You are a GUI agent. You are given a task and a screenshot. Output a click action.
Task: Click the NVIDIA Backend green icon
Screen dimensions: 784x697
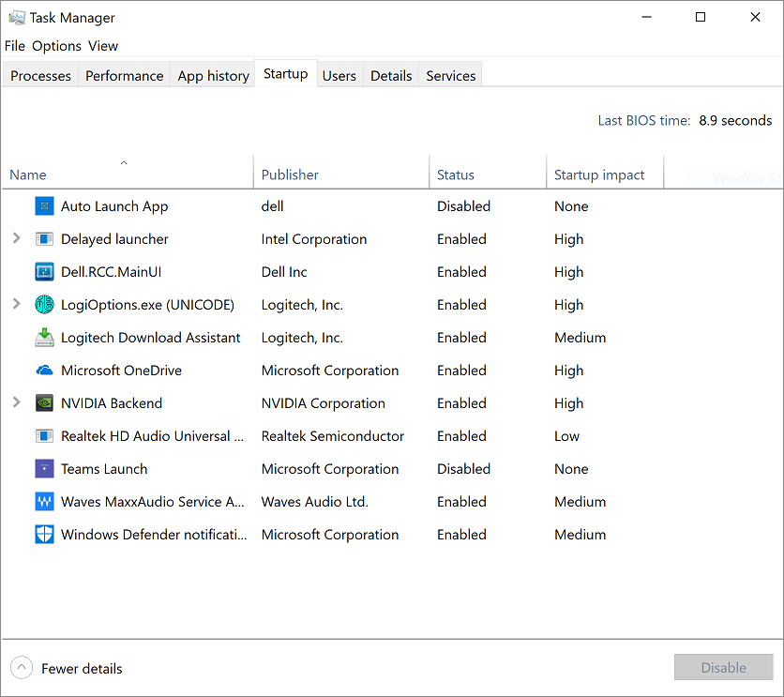coord(44,403)
